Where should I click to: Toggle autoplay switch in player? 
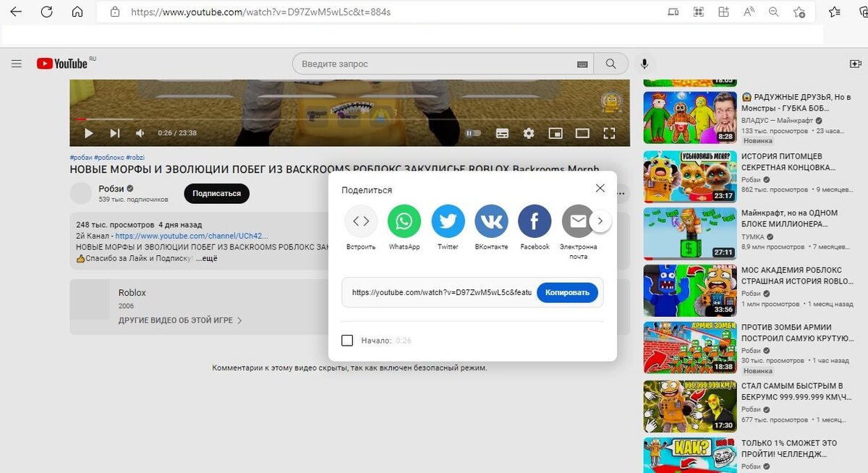coord(473,133)
